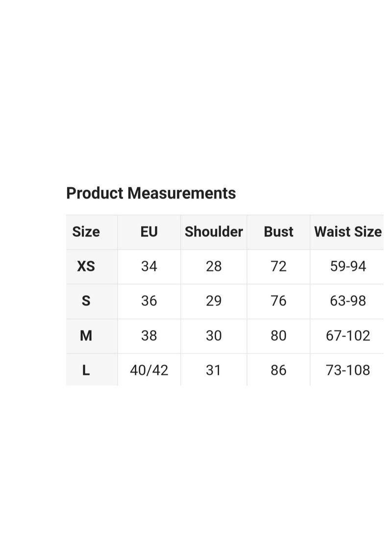Select the Size column header

[x=86, y=232]
